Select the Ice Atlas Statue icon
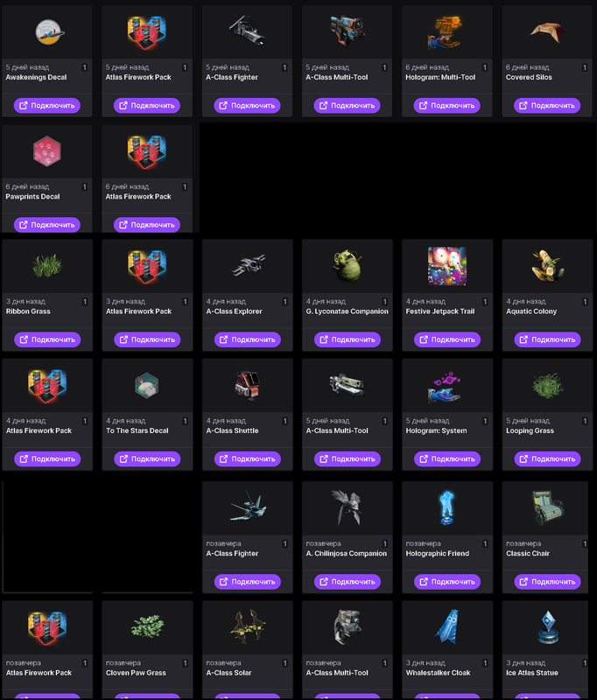597x700 pixels. (x=548, y=627)
